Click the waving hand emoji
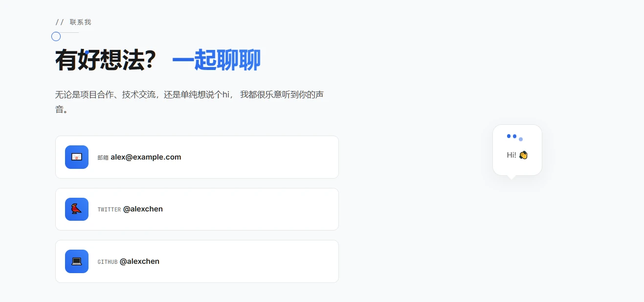Screen dimensions: 644x302 coord(523,155)
